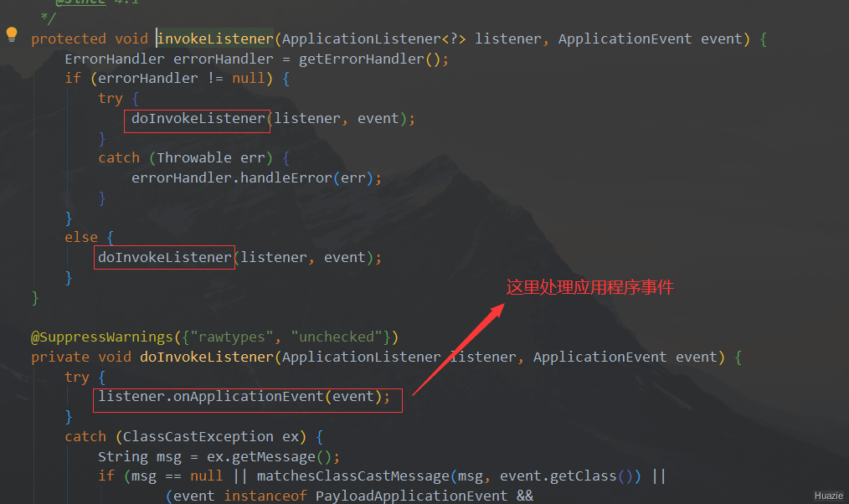Click the @SuppressWarnings annotation
Screen dimensions: 849x504
pyautogui.click(x=102, y=337)
